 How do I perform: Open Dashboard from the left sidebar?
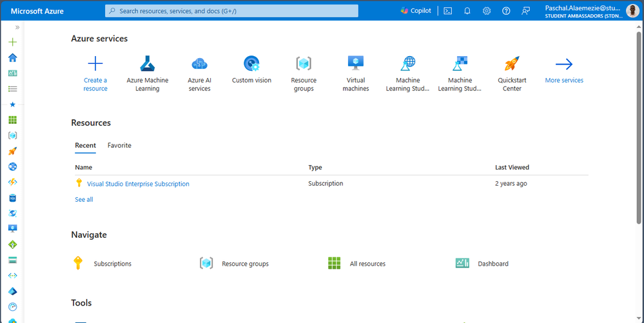coord(12,73)
